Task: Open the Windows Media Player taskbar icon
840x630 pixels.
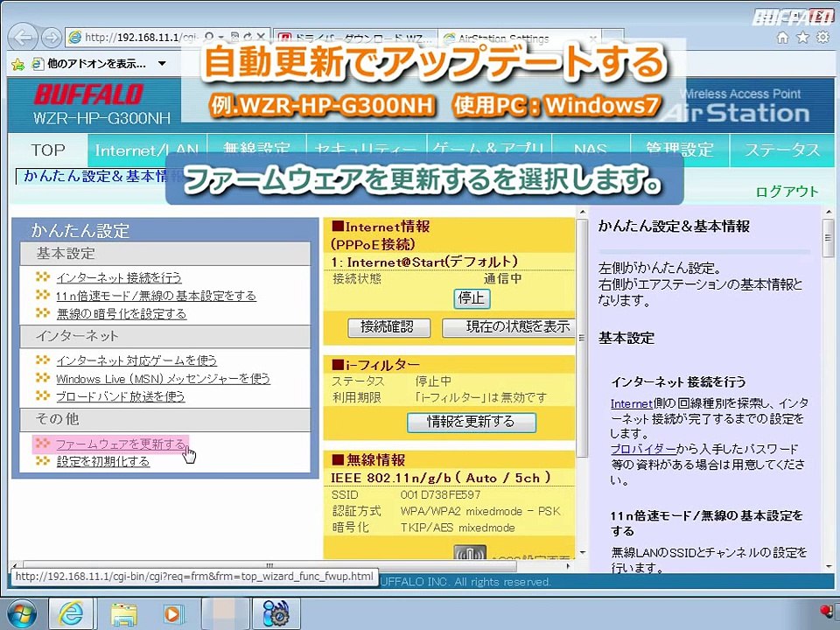Action: [172, 614]
